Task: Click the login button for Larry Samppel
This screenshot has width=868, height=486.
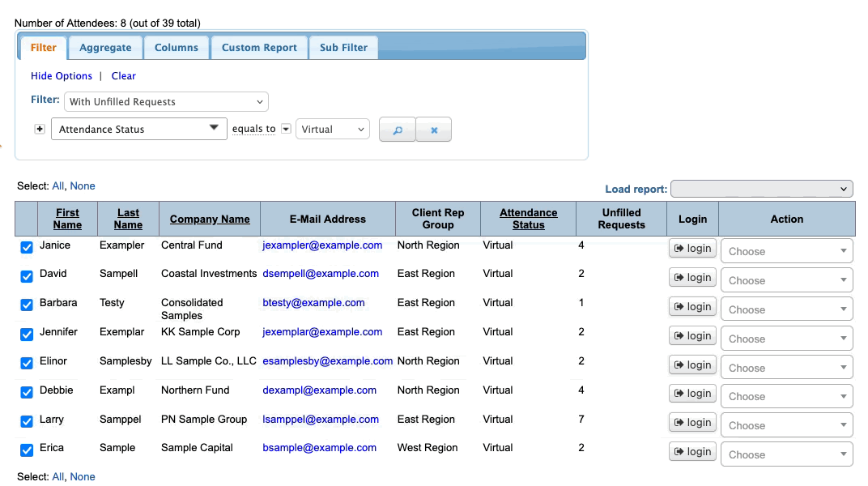Action: [692, 423]
